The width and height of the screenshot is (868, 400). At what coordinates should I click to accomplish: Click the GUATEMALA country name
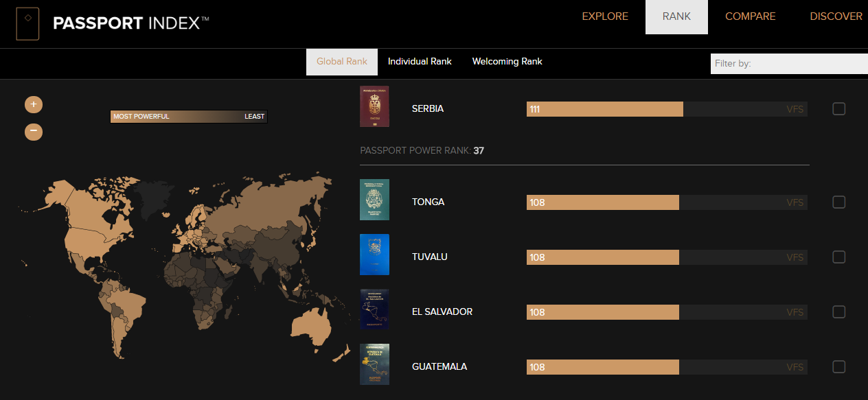(x=439, y=366)
